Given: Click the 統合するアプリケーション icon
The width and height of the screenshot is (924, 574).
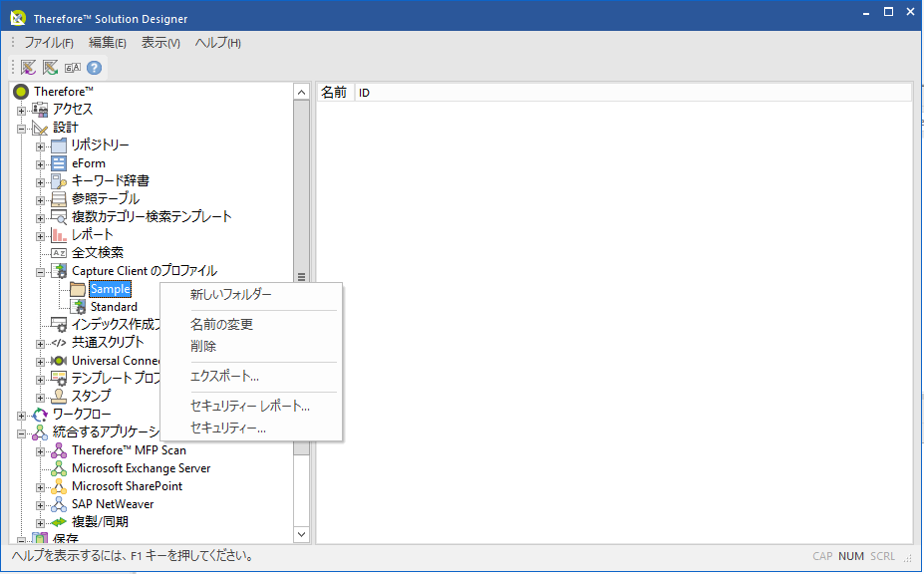Looking at the screenshot, I should click(40, 432).
